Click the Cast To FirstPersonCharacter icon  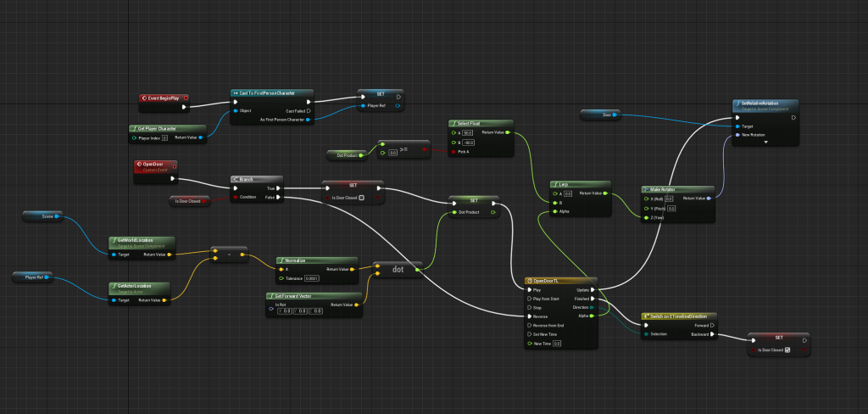tap(235, 92)
